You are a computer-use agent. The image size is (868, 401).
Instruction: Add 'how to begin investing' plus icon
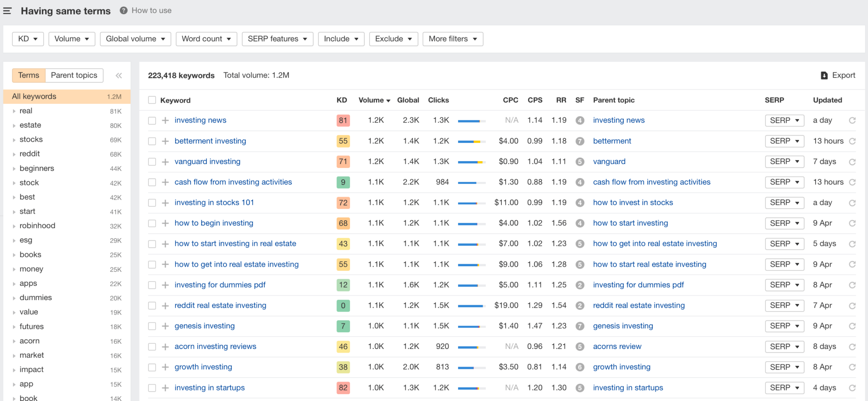click(165, 223)
